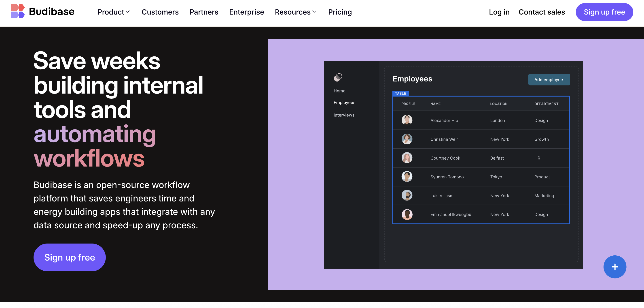Screen dimensions: 644x308
Task: Open the Customers page
Action: (160, 12)
